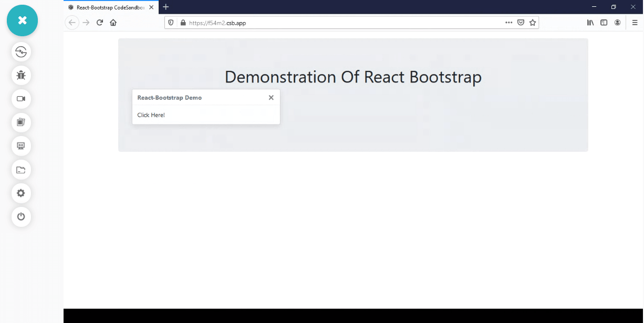Dismiss the React-Bootstrap Demo card with its X
The image size is (644, 323).
click(271, 97)
